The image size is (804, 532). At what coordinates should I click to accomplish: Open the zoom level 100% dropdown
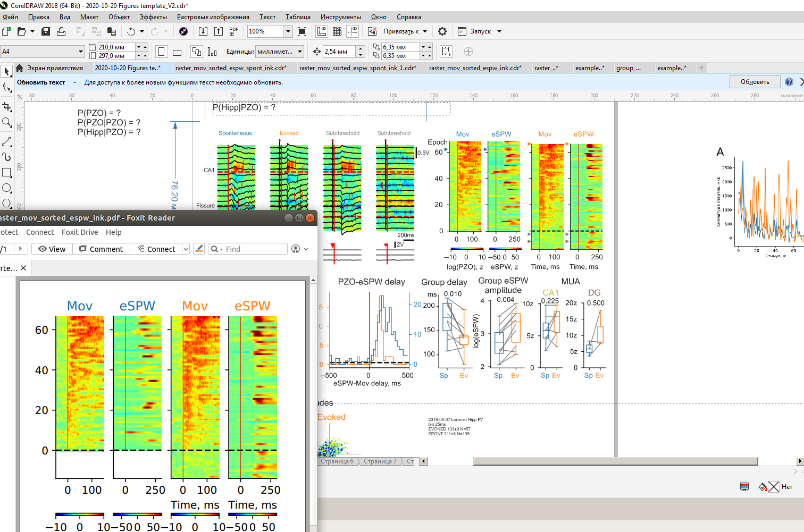tap(288, 31)
